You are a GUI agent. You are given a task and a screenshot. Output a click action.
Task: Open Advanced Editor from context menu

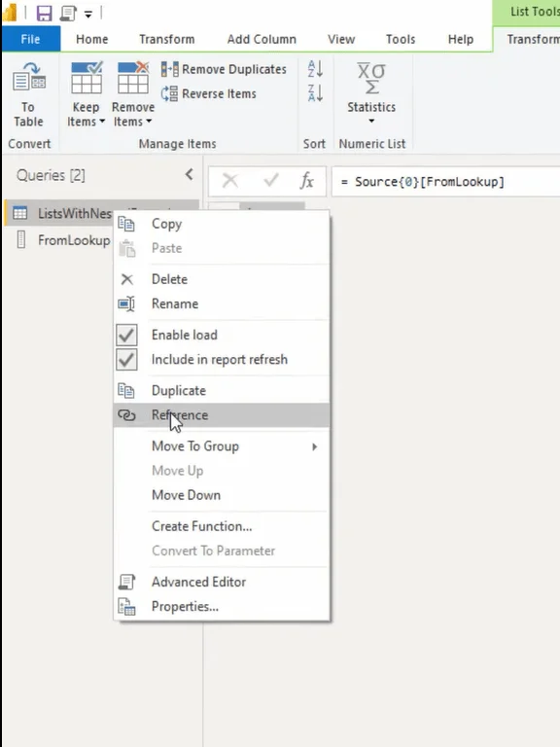pos(222,582)
